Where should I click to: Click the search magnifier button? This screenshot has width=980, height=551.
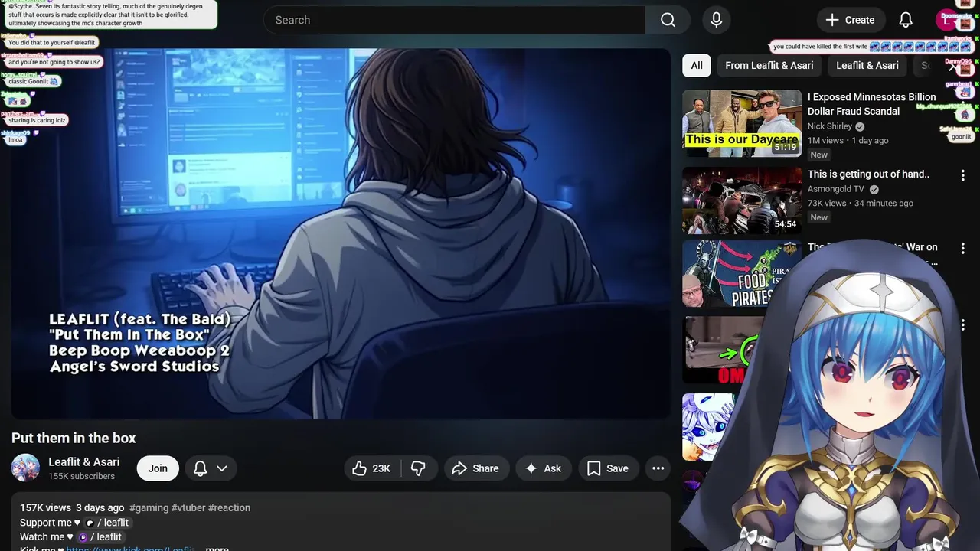pos(668,20)
